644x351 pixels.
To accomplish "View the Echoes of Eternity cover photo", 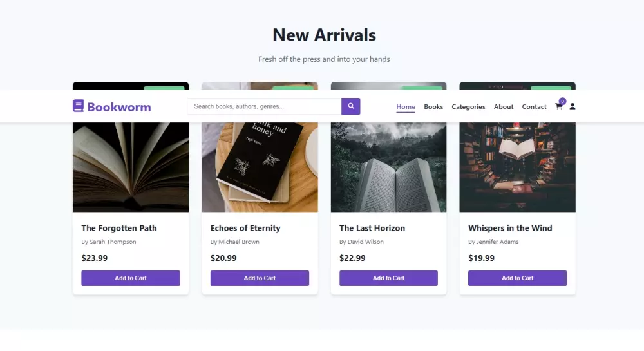I will point(260,167).
